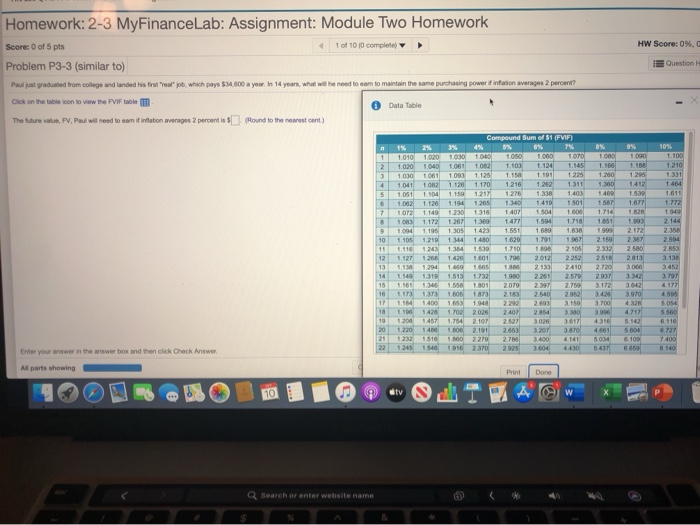The width and height of the screenshot is (700, 525).
Task: Click cell '6.727' in row 20
Action: pos(669,330)
